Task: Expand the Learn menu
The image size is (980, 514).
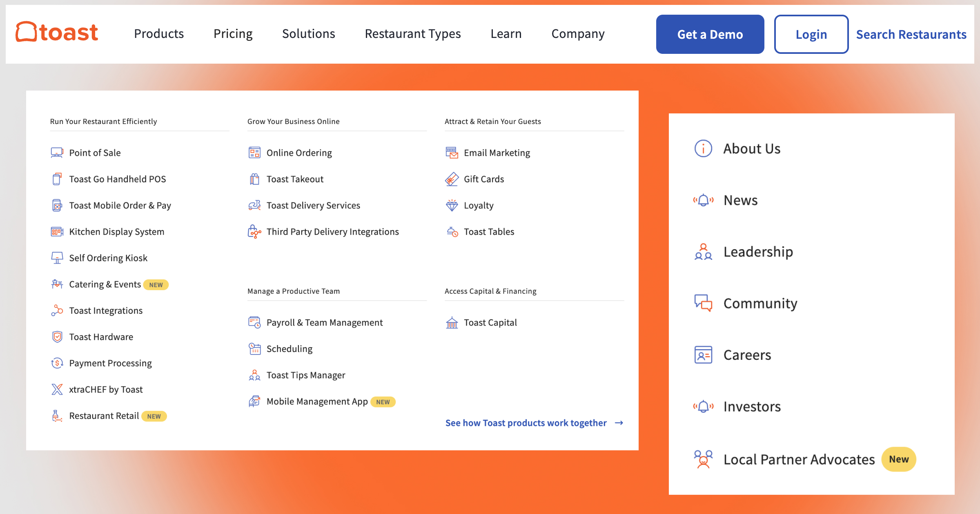Action: pyautogui.click(x=506, y=34)
